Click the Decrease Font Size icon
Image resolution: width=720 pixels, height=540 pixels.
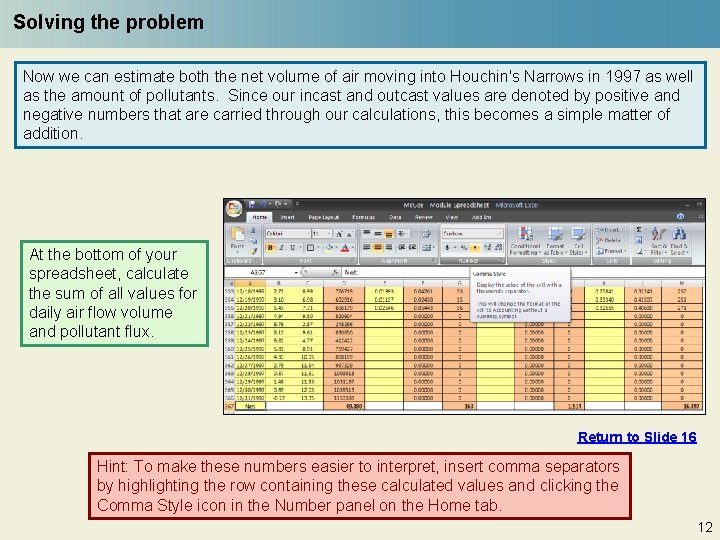point(350,234)
